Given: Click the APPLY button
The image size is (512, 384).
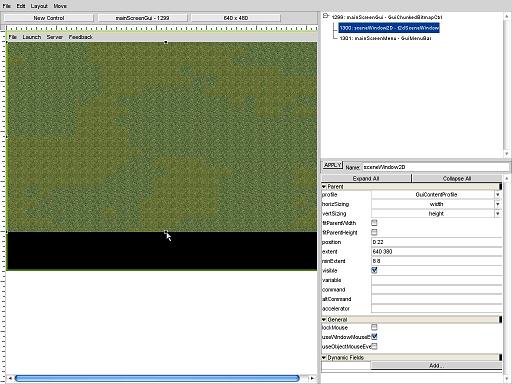Looking at the screenshot, I should pyautogui.click(x=333, y=165).
